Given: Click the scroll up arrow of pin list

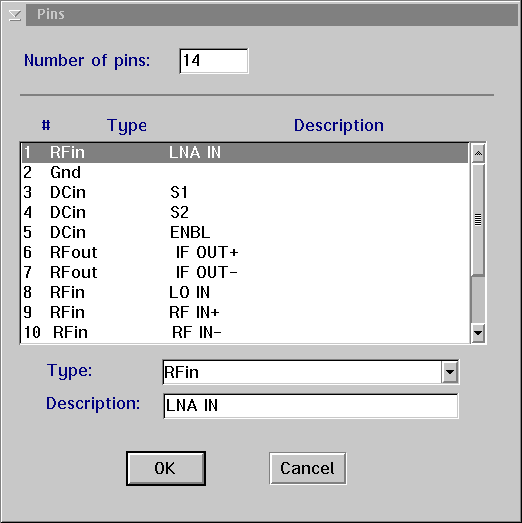Looking at the screenshot, I should click(x=478, y=153).
